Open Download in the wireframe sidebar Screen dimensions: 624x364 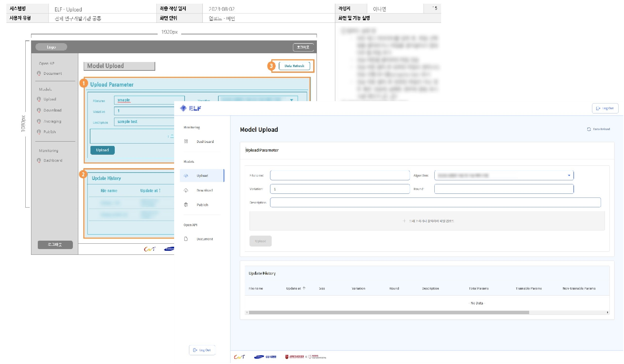pos(52,110)
